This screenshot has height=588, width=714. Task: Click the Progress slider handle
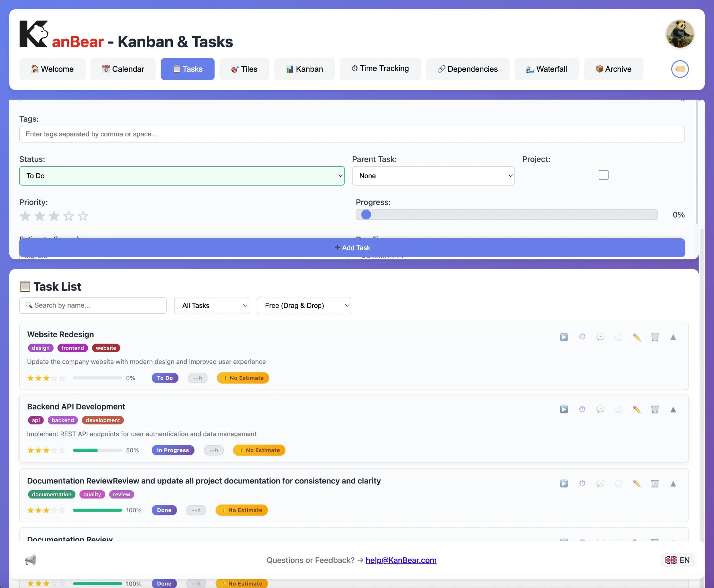[x=366, y=214]
